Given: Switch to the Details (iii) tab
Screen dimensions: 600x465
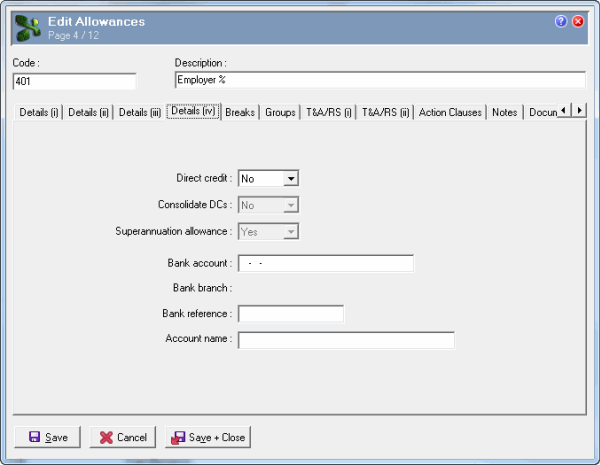Looking at the screenshot, I should click(x=140, y=113).
